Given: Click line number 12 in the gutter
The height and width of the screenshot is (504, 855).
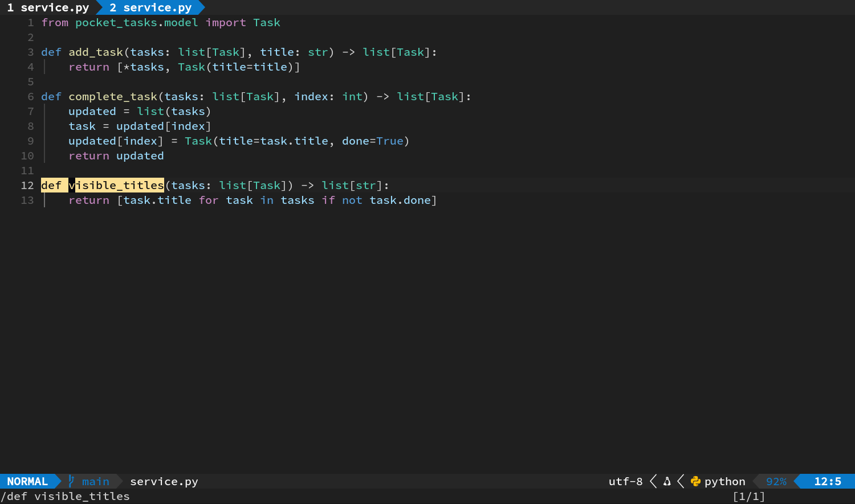Looking at the screenshot, I should pyautogui.click(x=27, y=185).
